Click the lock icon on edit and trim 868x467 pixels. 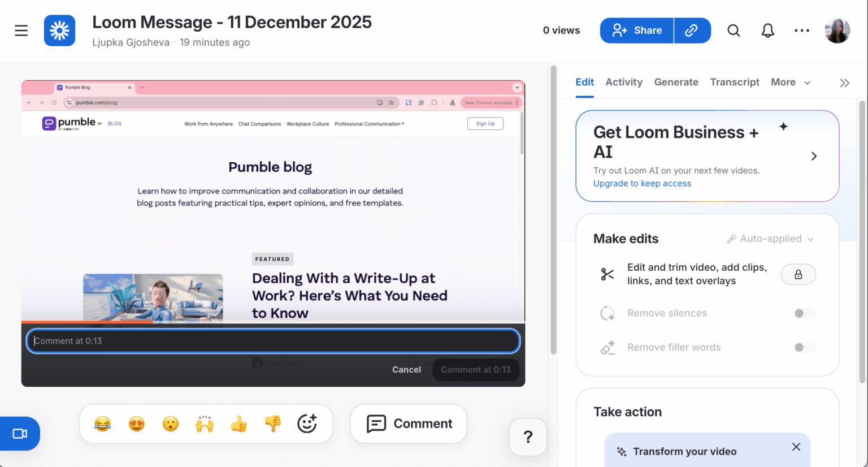click(x=798, y=274)
